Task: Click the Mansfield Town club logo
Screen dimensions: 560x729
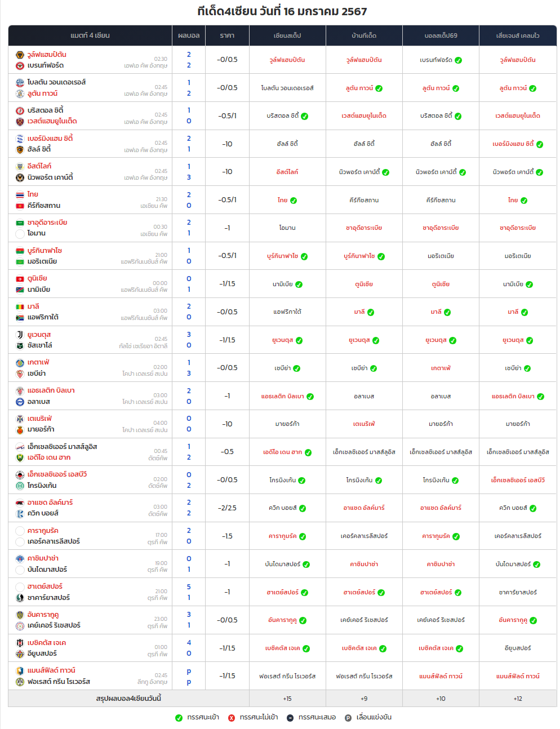Action: point(20,670)
